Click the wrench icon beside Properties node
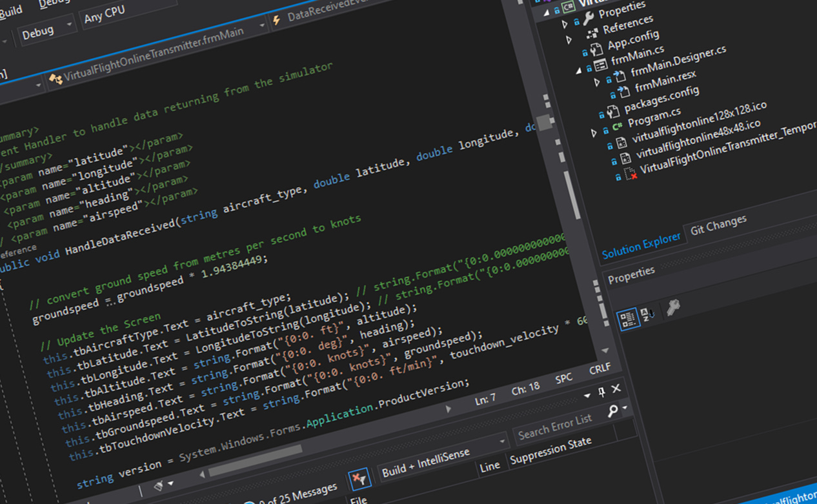 pyautogui.click(x=589, y=17)
